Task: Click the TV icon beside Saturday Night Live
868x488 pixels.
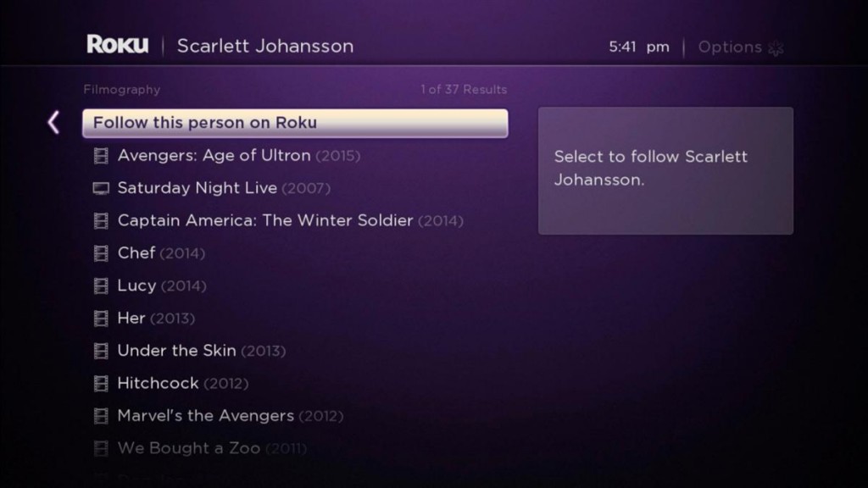Action: tap(102, 188)
